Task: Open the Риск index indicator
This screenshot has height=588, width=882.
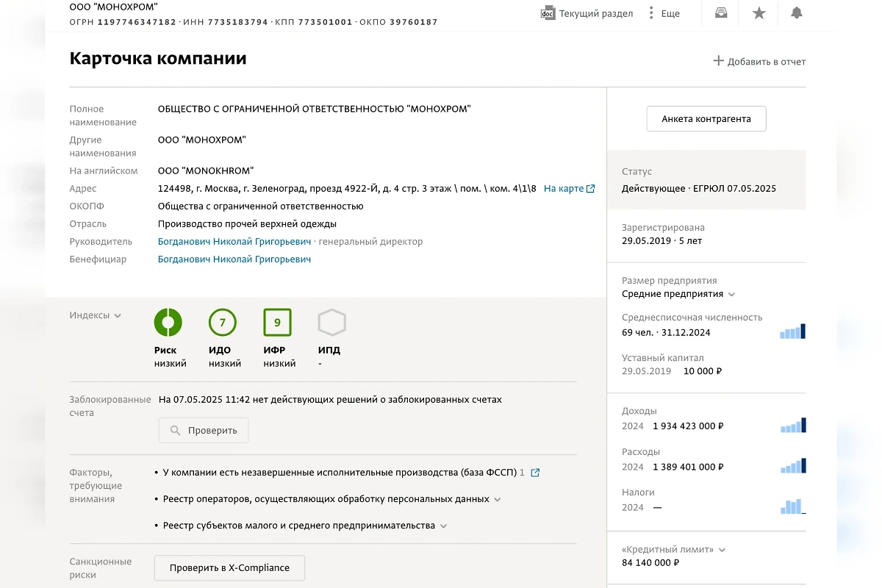Action: pos(168,322)
